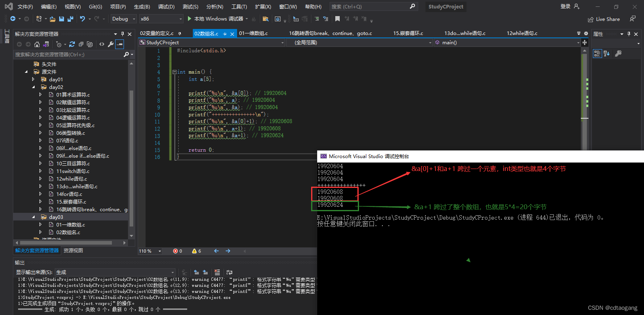The width and height of the screenshot is (644, 315).
Task: Switch to the 01一维数组.c tab
Action: 253,33
